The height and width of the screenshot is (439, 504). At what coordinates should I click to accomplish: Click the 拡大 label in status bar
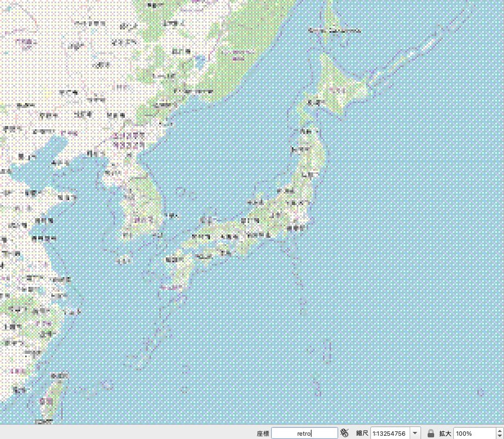[445, 434]
